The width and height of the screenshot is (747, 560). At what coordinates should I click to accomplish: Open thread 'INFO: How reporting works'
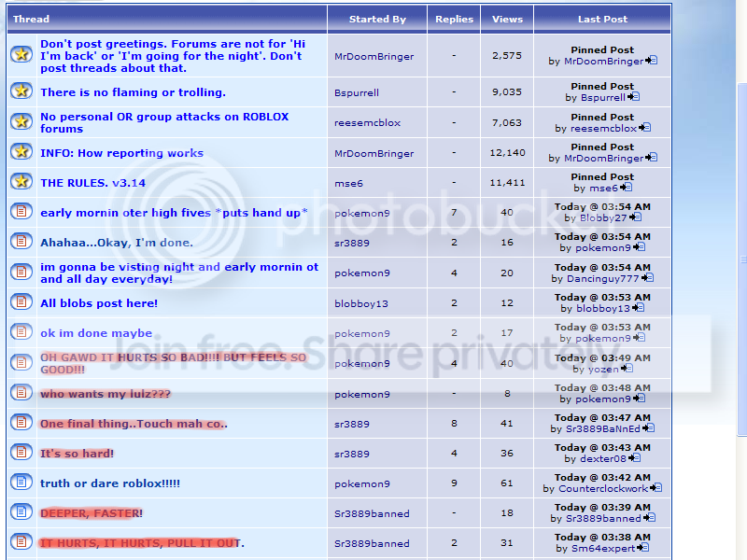121,153
